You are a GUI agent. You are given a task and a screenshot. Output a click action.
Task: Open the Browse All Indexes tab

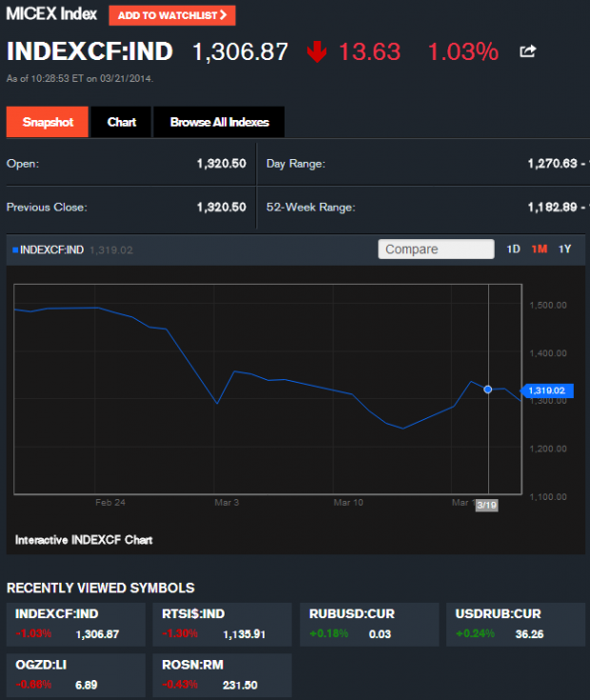coord(219,122)
